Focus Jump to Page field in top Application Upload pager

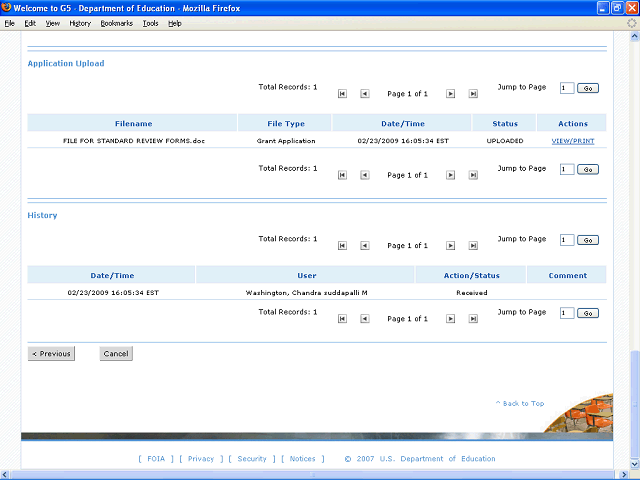[x=567, y=88]
